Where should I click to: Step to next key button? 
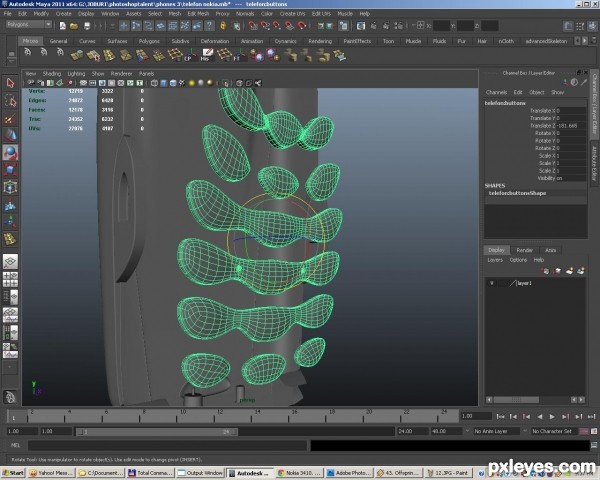566,416
